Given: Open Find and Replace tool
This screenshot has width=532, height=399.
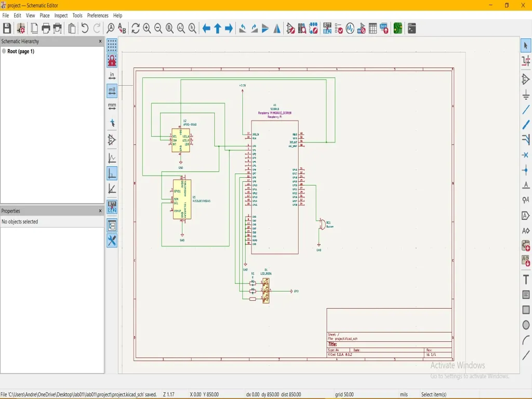Looking at the screenshot, I should pos(122,29).
